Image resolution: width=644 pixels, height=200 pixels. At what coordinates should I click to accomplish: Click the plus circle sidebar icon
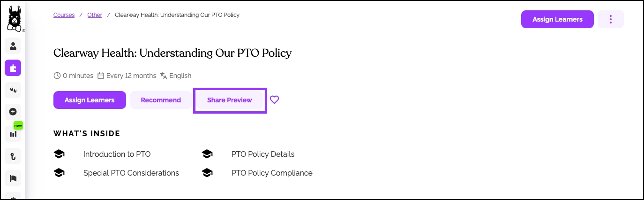[13, 112]
